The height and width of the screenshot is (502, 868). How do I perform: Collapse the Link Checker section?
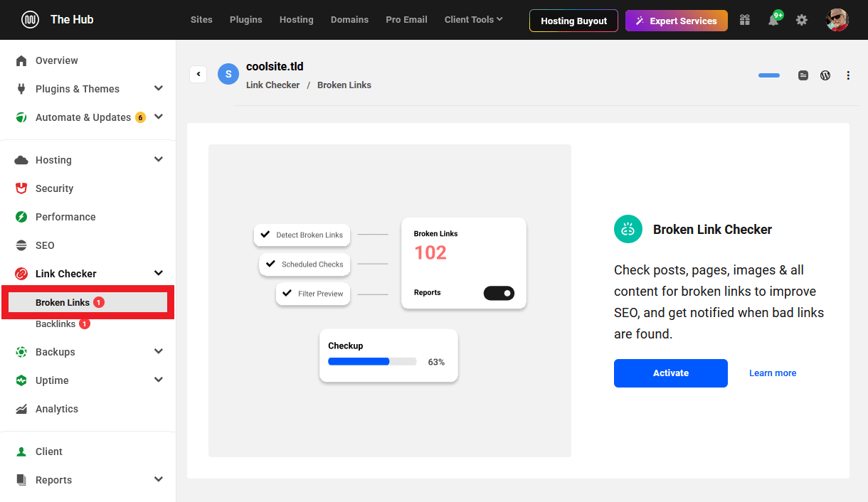[159, 274]
